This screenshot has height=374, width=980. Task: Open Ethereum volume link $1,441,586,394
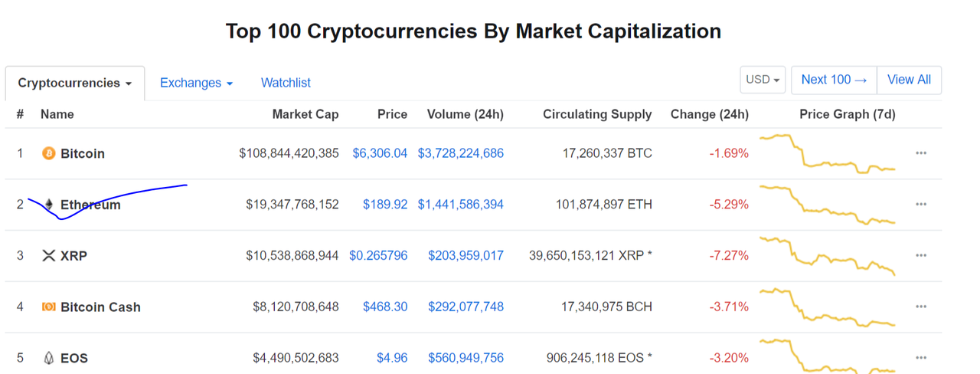(x=461, y=205)
